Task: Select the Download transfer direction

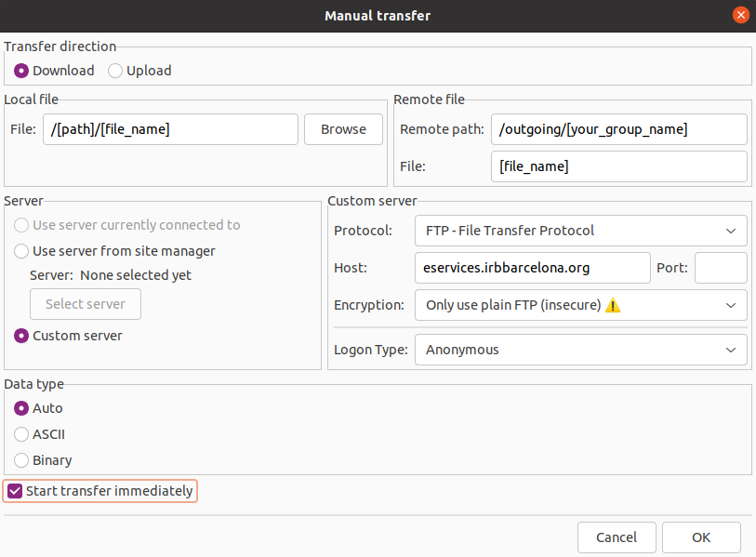Action: click(20, 70)
